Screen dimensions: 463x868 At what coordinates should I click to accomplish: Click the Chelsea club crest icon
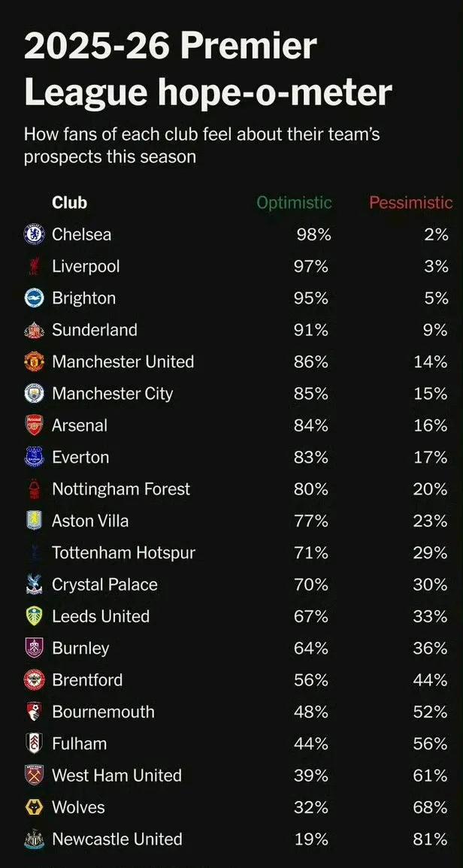coord(35,234)
